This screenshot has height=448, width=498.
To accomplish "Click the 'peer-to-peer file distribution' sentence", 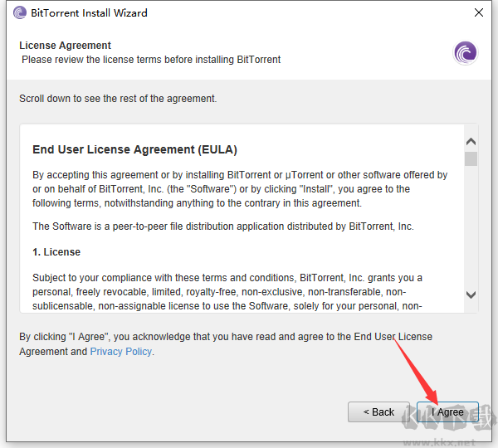I will coord(223,226).
